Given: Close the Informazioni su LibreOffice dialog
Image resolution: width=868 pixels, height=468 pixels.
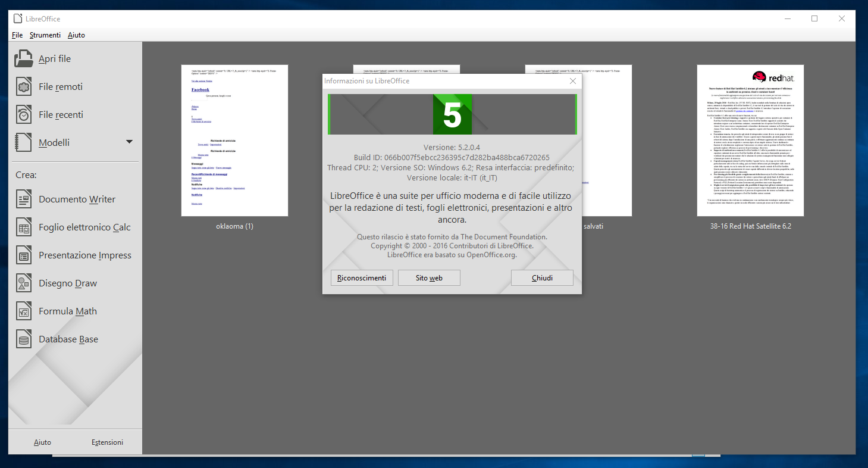Looking at the screenshot, I should tap(572, 81).
